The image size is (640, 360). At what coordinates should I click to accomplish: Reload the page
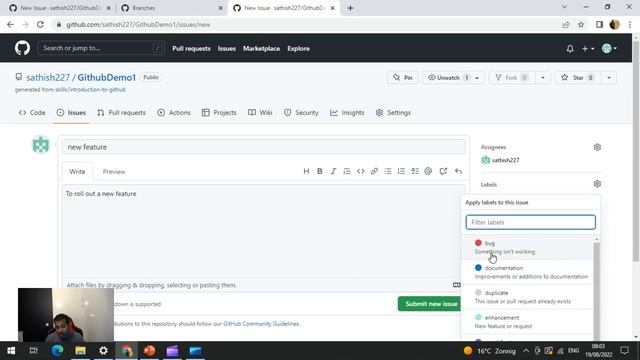coord(40,24)
